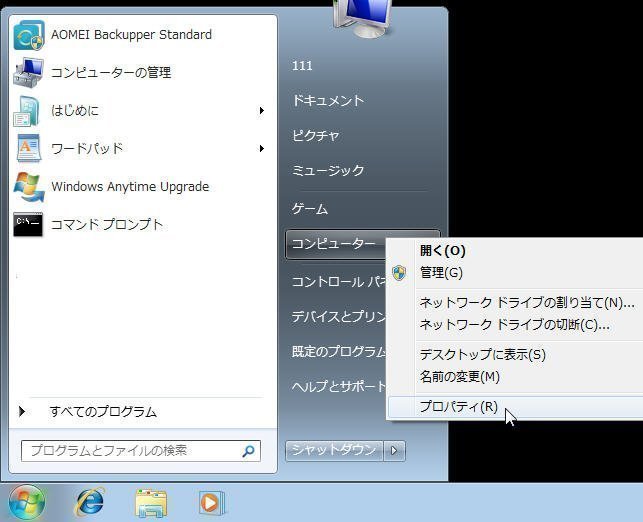This screenshot has width=643, height=522.
Task: Launch Windows Media Player from taskbar
Action: 212,503
